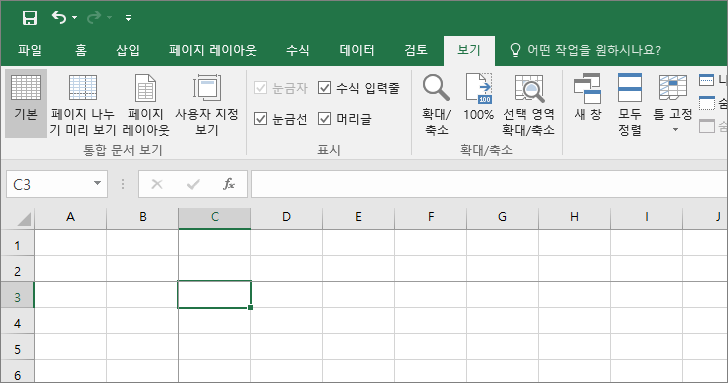728x383 pixels.
Task: Click the 모두 정렬 arrange all button
Action: coord(630,104)
